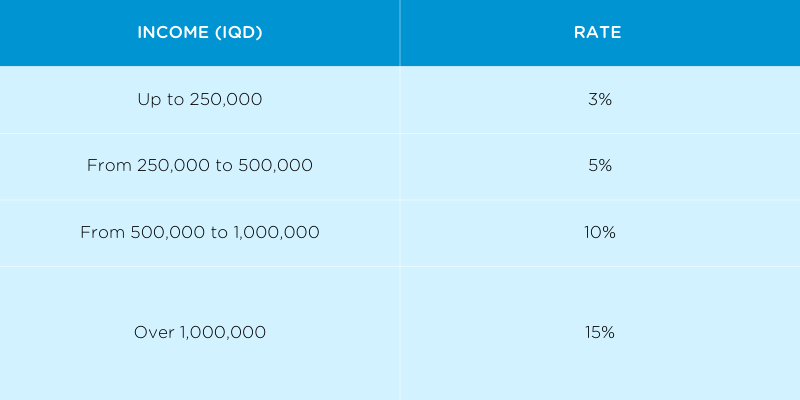Select the Over 1,000,000 income cell
Image resolution: width=800 pixels, height=400 pixels.
(199, 332)
